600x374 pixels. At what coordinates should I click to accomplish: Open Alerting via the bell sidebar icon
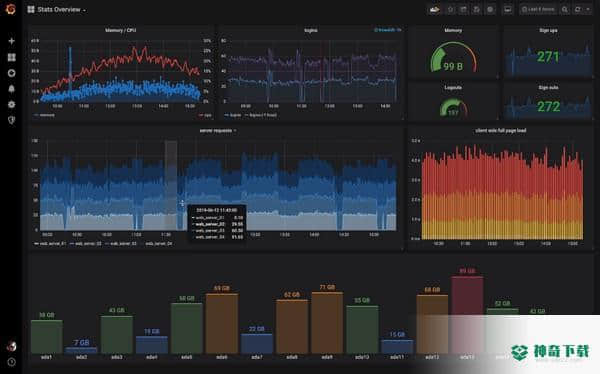[x=11, y=89]
